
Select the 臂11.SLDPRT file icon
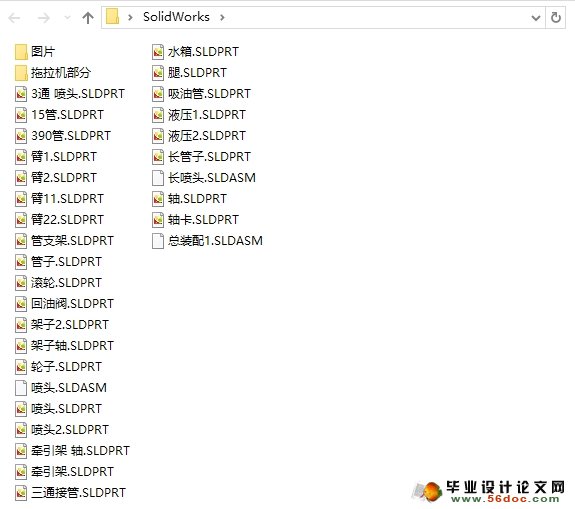pos(21,198)
